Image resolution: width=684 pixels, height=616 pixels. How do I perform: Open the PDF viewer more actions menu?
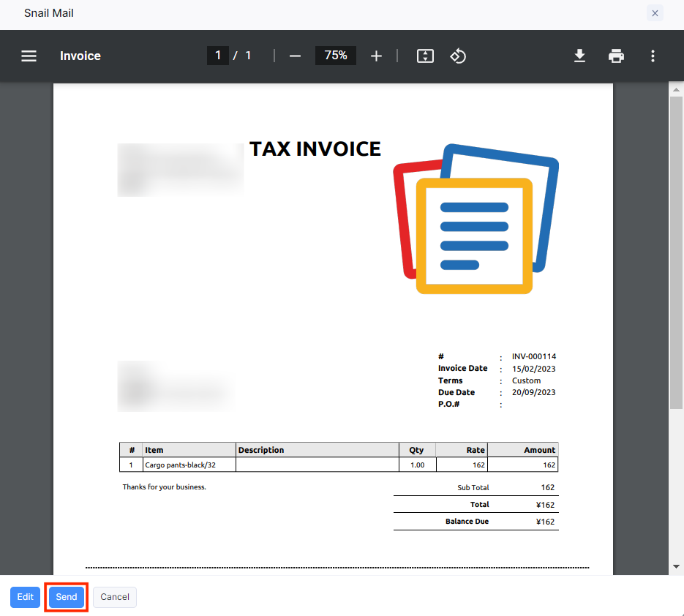653,56
